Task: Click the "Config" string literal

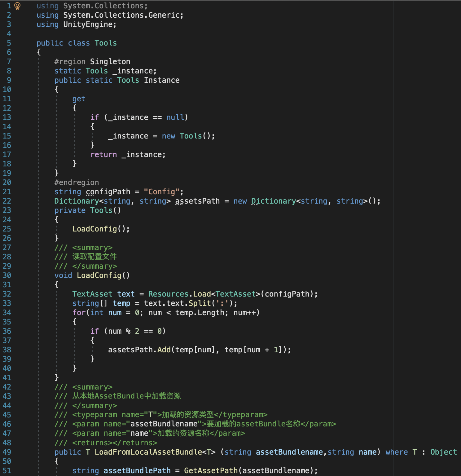Action: [x=162, y=192]
